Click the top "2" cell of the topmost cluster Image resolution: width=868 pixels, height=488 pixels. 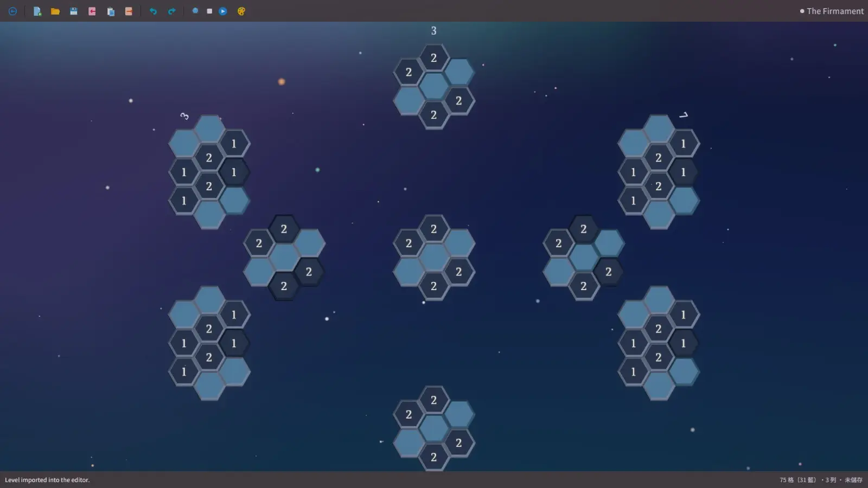tap(433, 58)
